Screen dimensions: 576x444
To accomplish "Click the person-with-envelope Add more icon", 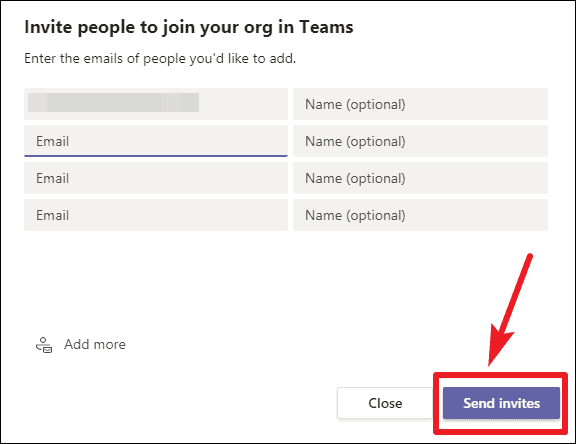I will pyautogui.click(x=44, y=345).
